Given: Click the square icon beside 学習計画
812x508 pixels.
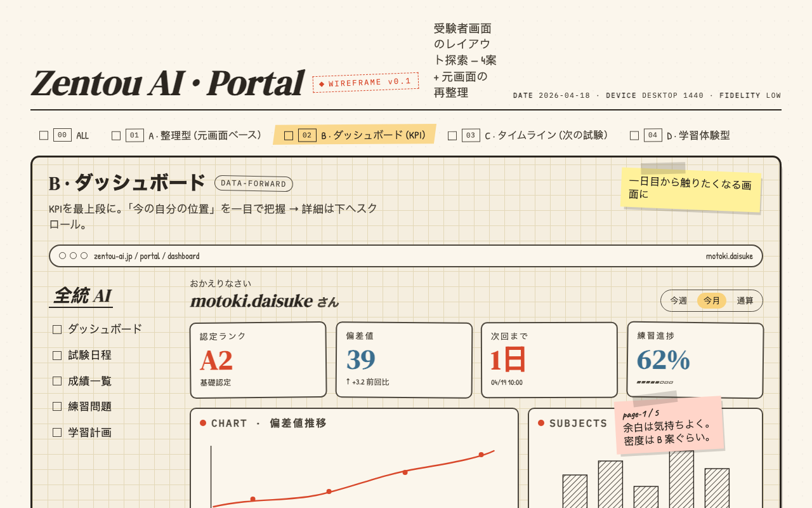Looking at the screenshot, I should [x=57, y=432].
